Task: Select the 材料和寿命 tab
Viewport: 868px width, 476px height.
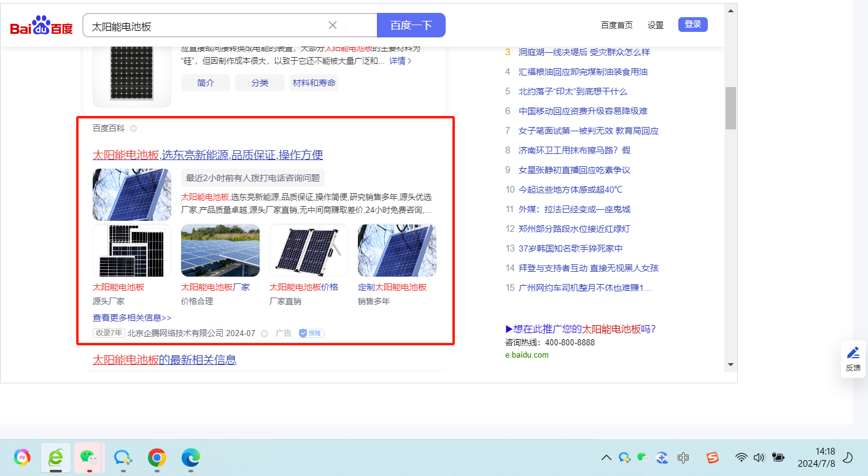Action: point(314,83)
